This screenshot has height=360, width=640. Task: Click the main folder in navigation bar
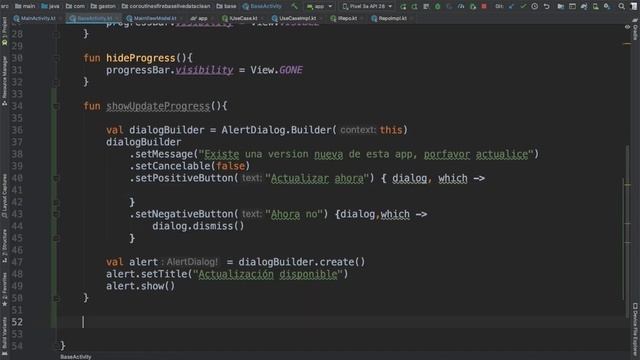(24, 6)
